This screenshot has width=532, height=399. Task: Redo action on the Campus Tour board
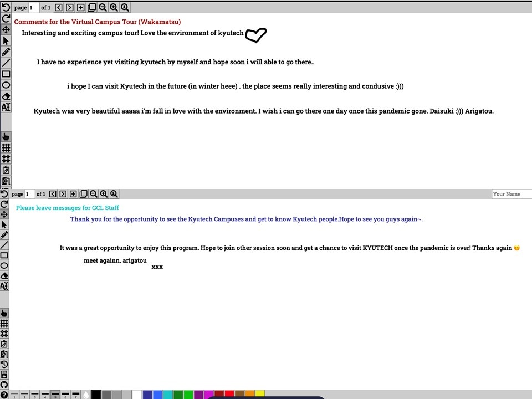[x=6, y=18]
